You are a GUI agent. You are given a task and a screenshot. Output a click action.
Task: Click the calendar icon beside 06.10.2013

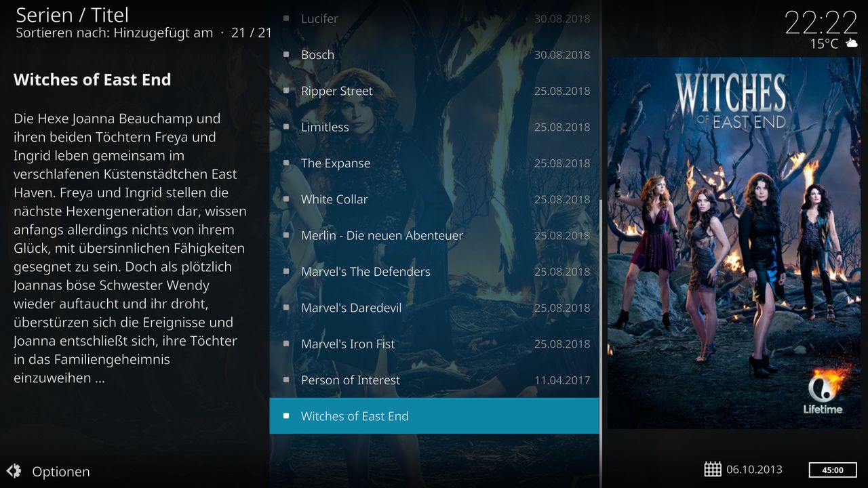(713, 469)
